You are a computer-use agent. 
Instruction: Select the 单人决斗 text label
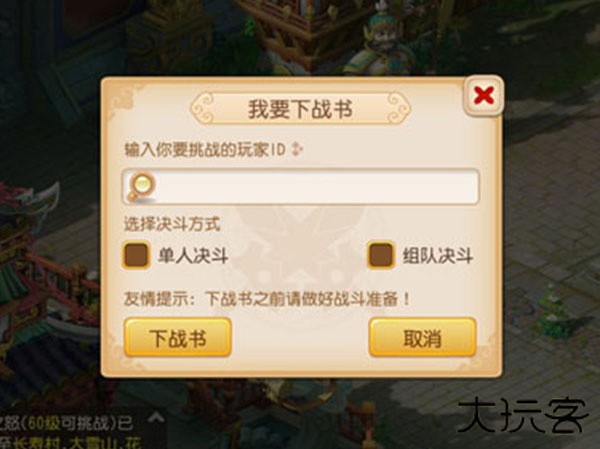point(193,255)
